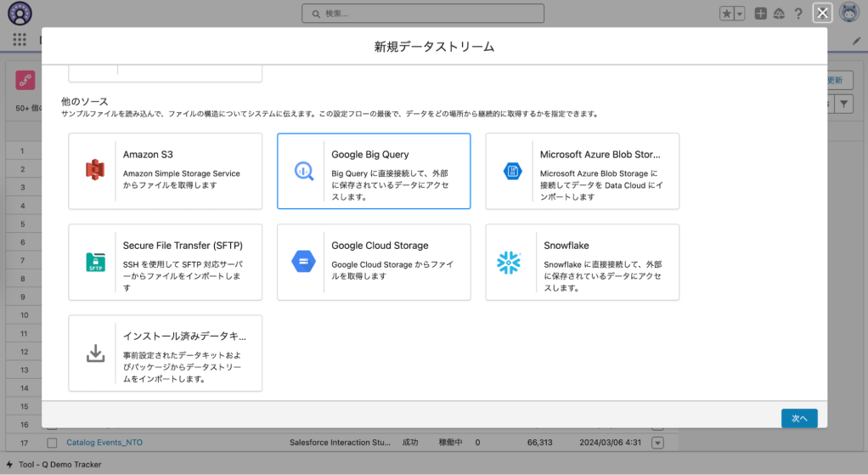Image resolution: width=868 pixels, height=475 pixels.
Task: Click the pink data stream object icon
Action: [x=25, y=80]
